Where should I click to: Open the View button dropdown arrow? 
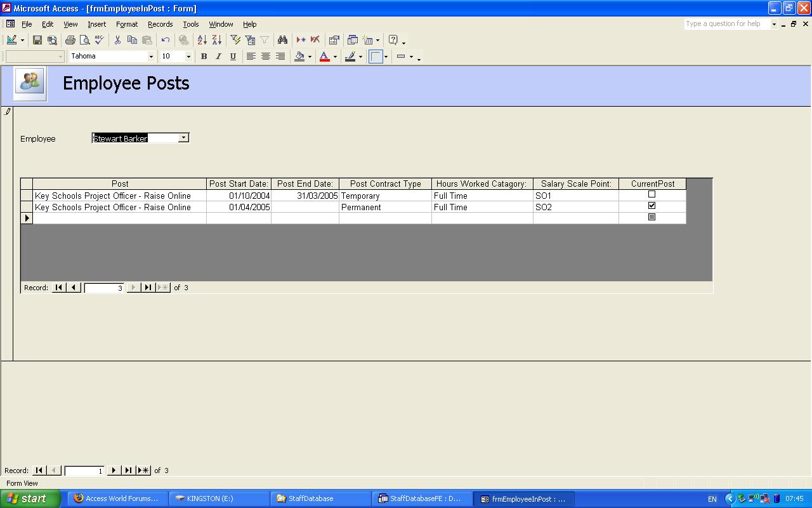[x=22, y=40]
